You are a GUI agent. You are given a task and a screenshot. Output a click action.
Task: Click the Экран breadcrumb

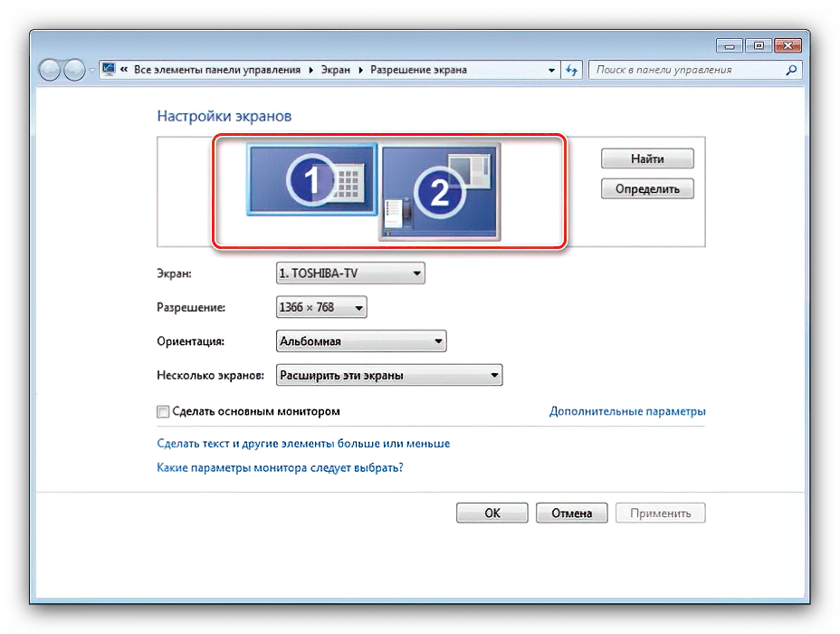pyautogui.click(x=335, y=70)
